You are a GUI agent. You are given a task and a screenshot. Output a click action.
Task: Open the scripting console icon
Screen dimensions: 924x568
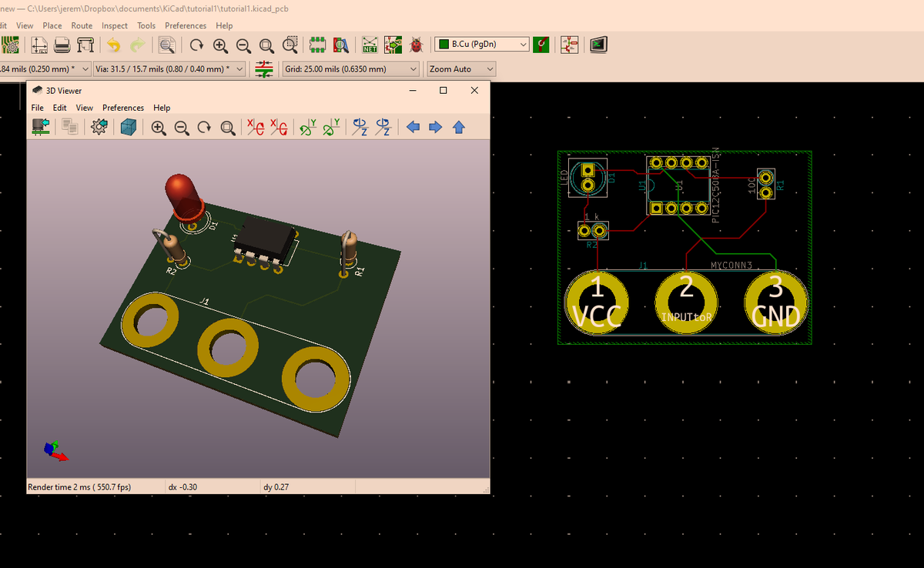click(x=598, y=45)
